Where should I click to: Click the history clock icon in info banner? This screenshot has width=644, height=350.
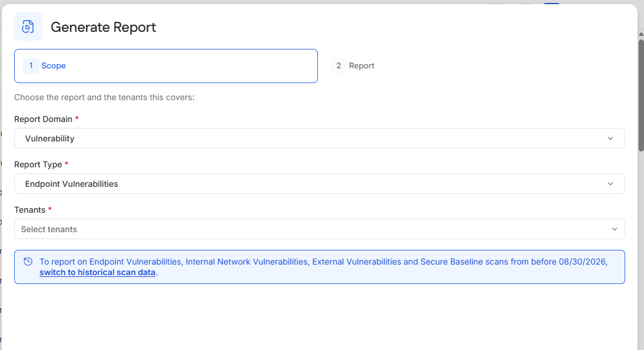[28, 262]
